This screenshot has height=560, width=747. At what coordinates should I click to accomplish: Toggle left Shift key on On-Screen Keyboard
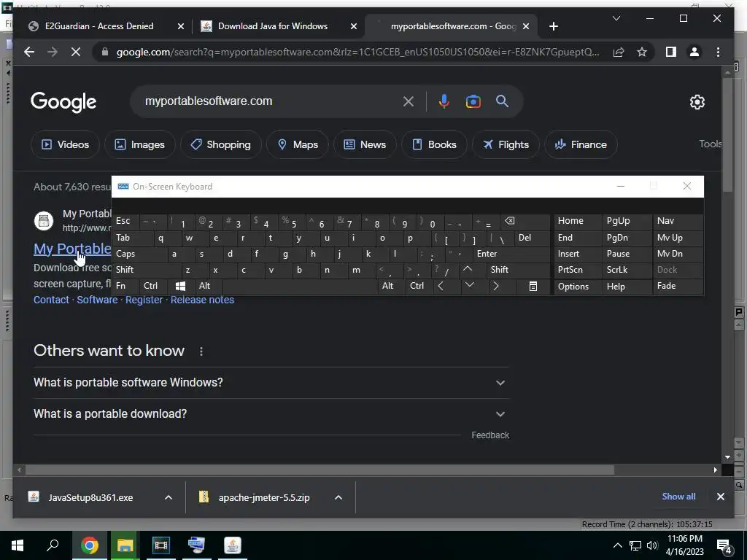click(x=145, y=270)
